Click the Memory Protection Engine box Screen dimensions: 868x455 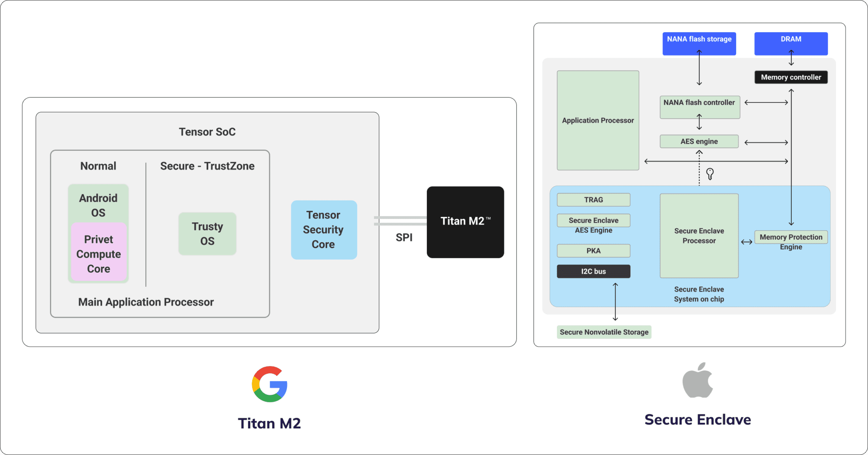[x=790, y=237]
